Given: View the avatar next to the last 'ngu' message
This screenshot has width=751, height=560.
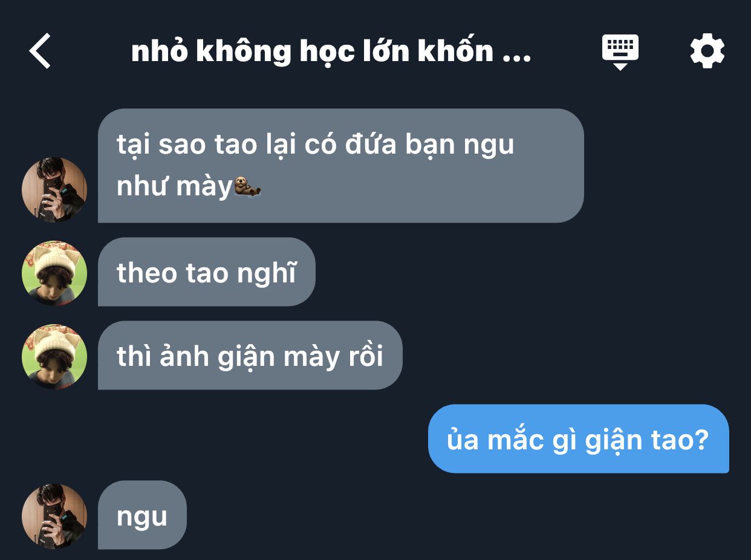Looking at the screenshot, I should (x=54, y=516).
